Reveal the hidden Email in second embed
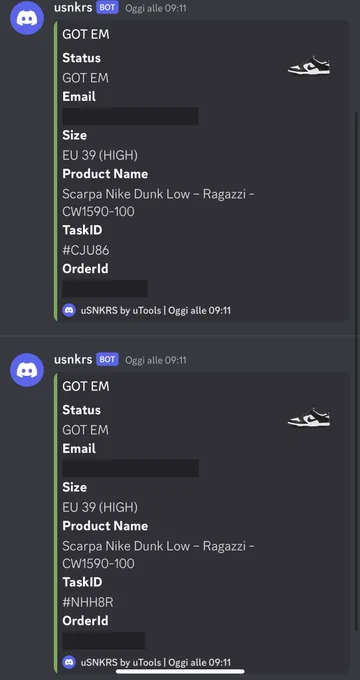 tap(131, 468)
